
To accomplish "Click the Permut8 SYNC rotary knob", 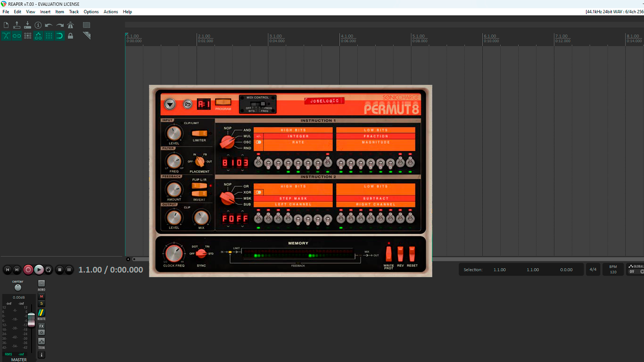I will 201,253.
